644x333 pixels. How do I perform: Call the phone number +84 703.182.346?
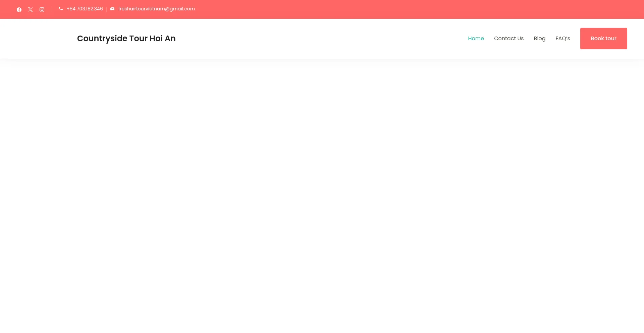(85, 9)
